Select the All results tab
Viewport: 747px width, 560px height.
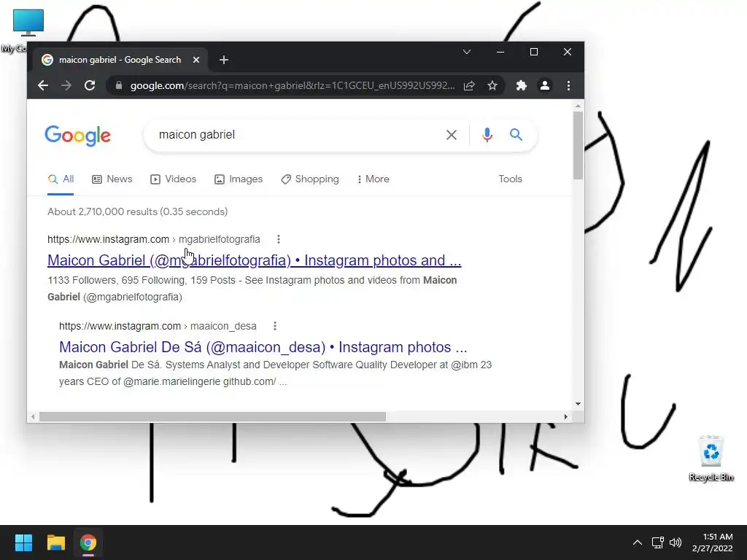[61, 179]
